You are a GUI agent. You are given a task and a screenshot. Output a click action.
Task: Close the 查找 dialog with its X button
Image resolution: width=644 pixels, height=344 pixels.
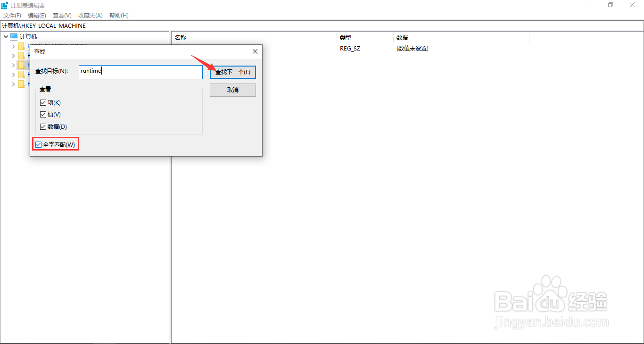(255, 51)
